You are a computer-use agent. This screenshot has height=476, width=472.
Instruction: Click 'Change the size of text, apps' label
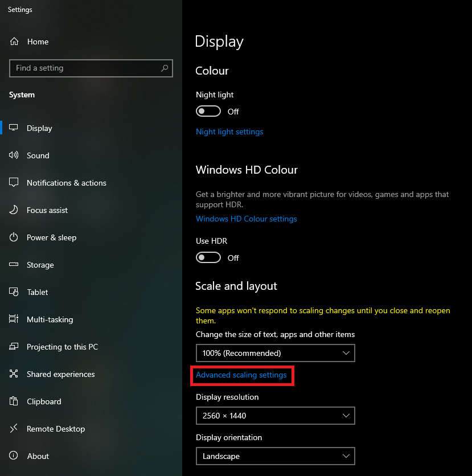[x=276, y=335]
